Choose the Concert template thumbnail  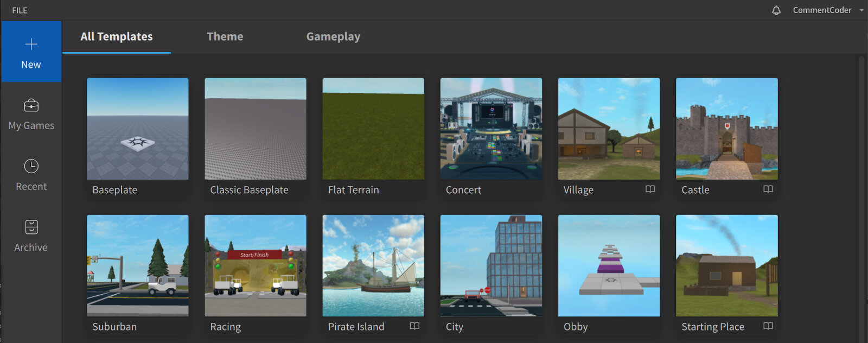[491, 129]
